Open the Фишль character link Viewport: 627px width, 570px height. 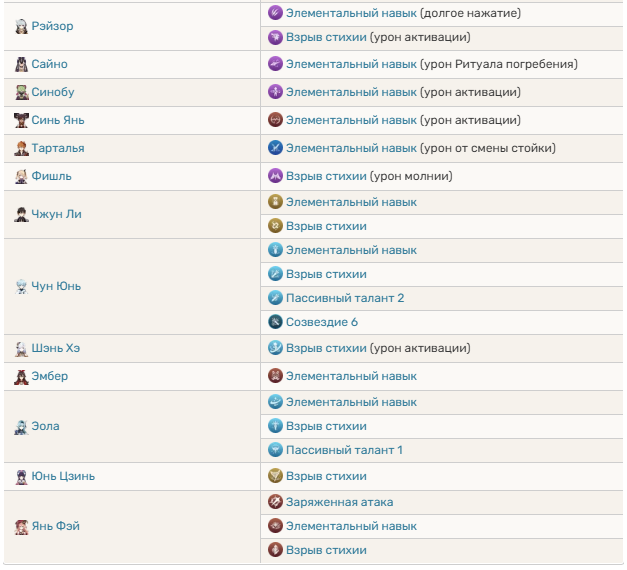click(x=52, y=176)
